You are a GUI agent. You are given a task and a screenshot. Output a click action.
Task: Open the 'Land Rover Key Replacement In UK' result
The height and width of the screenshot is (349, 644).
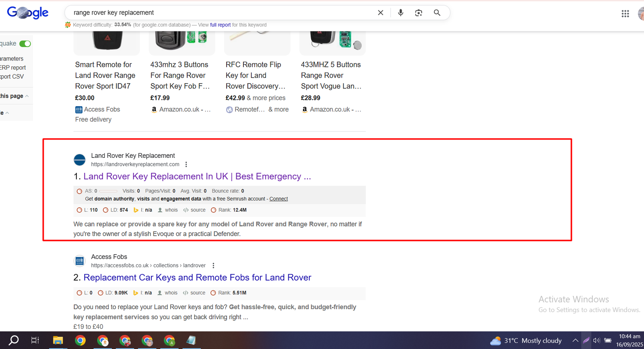point(197,176)
